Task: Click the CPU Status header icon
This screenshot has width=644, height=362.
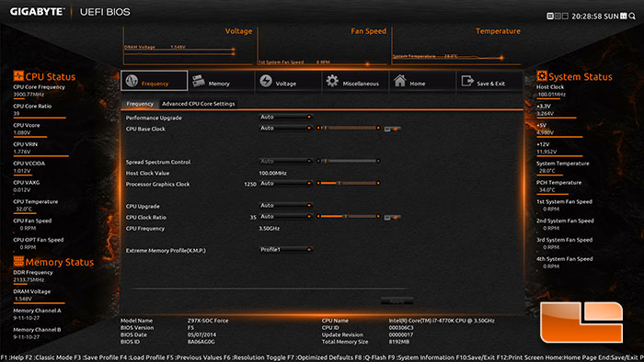Action: pyautogui.click(x=18, y=76)
